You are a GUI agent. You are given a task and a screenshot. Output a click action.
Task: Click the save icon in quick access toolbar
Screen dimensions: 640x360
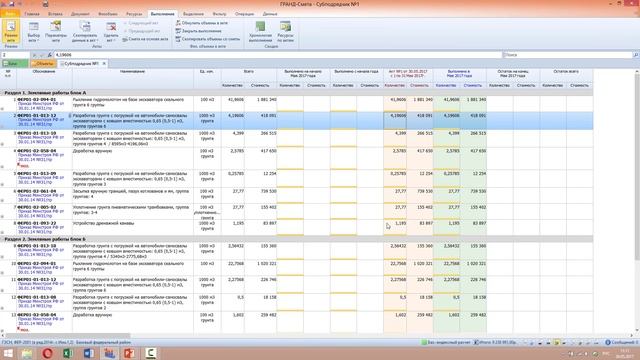coord(12,4)
